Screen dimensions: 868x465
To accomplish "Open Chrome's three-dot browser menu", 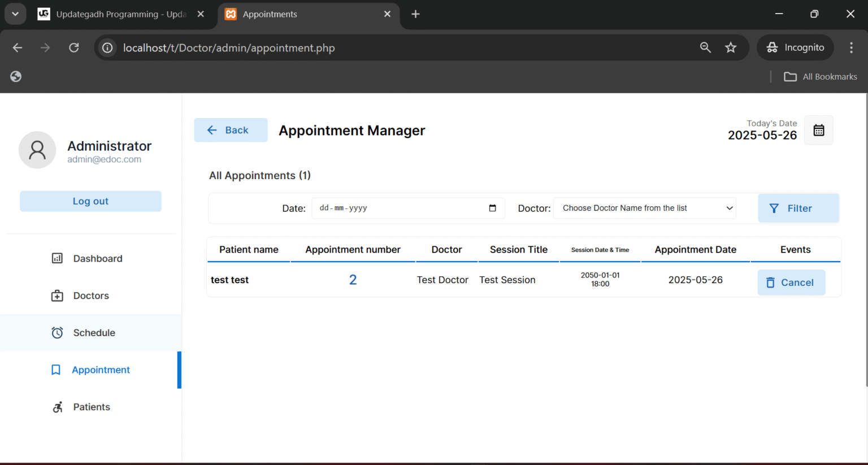I will coord(851,47).
